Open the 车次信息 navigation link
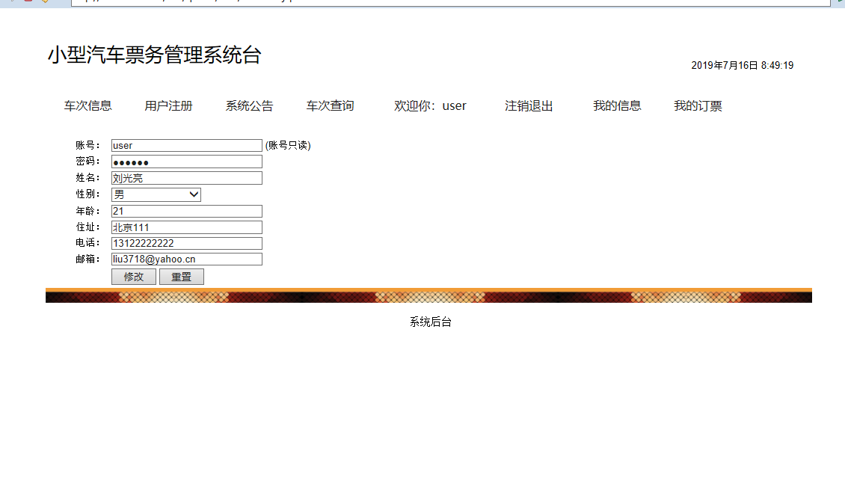Screen dimensions: 845x504 tap(87, 105)
